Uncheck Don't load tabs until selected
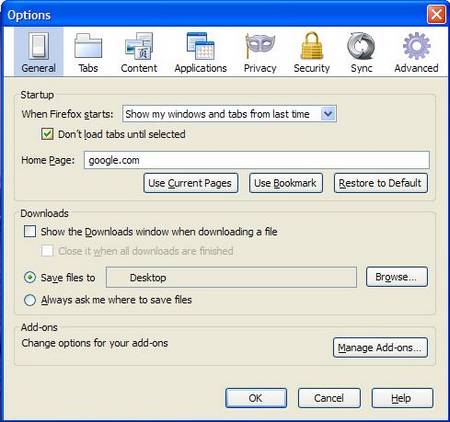Image resolution: width=450 pixels, height=422 pixels. pyautogui.click(x=47, y=134)
